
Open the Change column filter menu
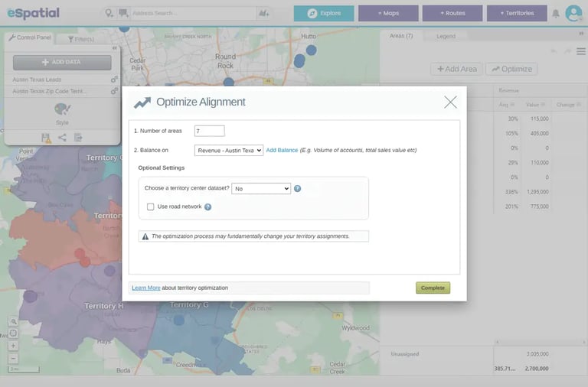coord(578,105)
